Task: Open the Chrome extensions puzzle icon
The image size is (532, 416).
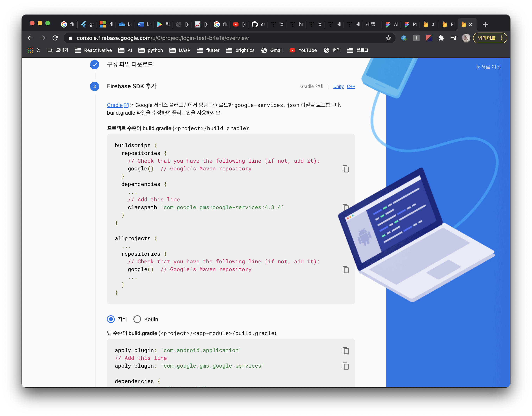Action: tap(441, 38)
